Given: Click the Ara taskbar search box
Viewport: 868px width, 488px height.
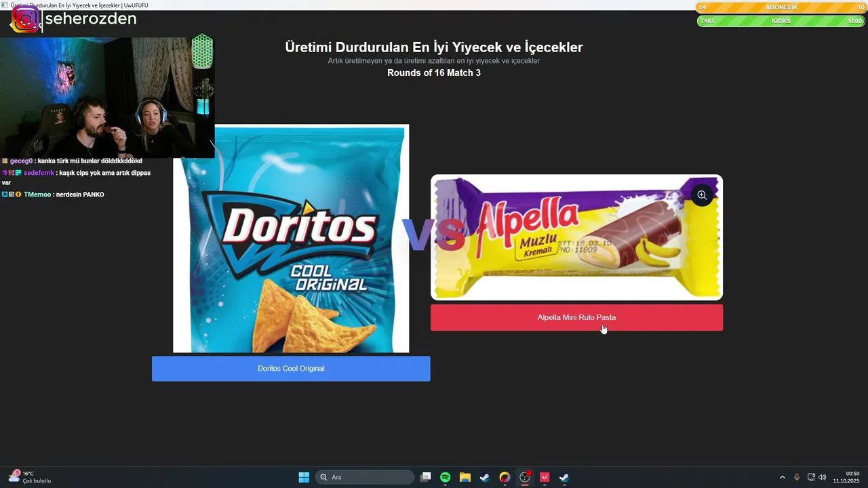Looking at the screenshot, I should tap(366, 477).
